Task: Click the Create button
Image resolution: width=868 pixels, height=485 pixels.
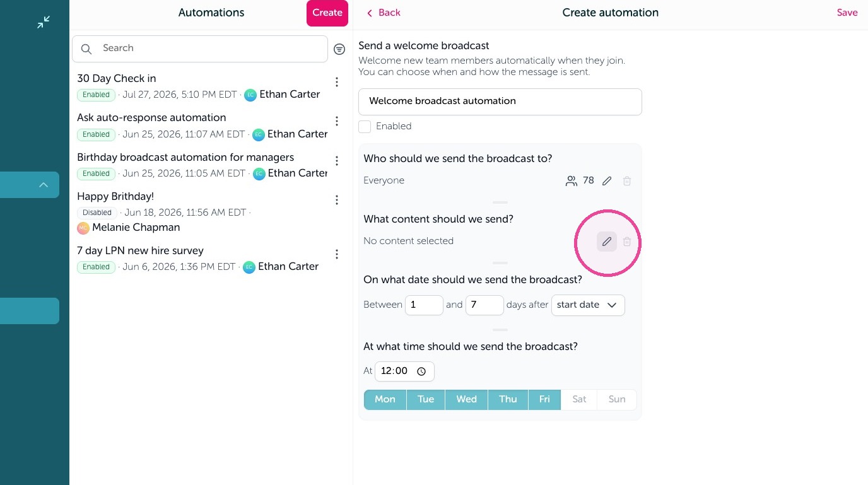Action: [327, 13]
